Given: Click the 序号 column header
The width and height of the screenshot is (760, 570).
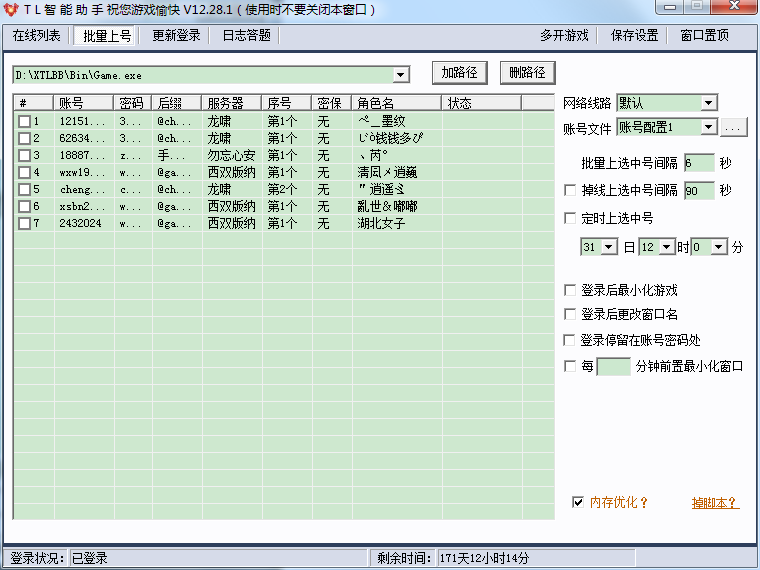Looking at the screenshot, I should 286,103.
